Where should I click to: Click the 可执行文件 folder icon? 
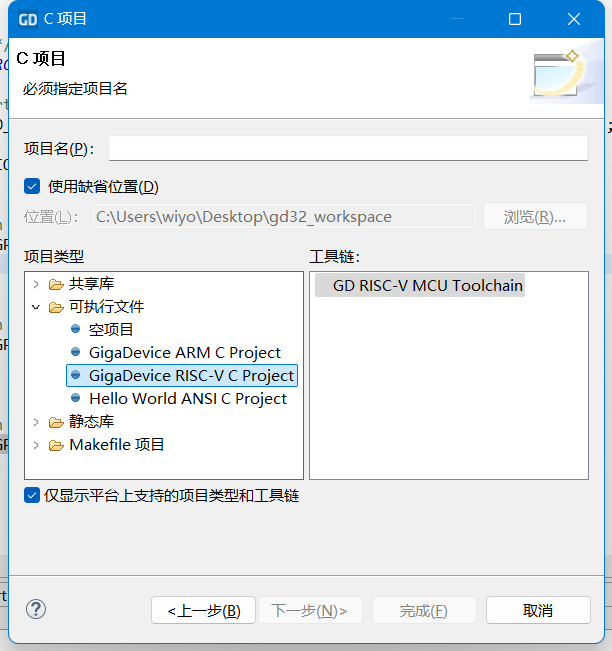tap(56, 308)
